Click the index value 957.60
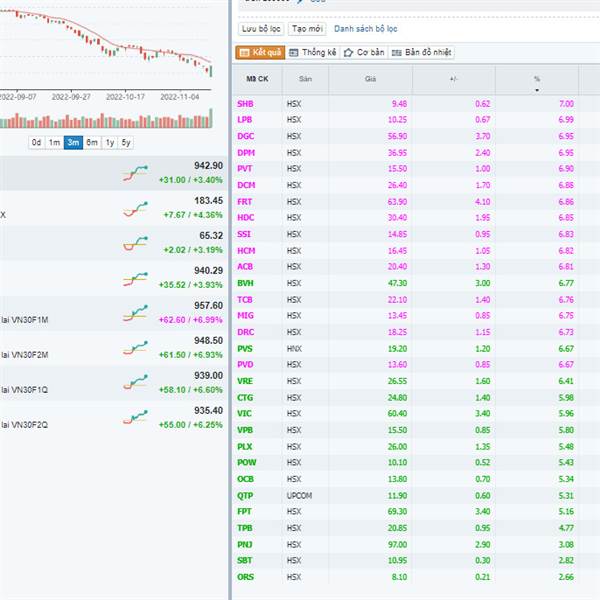This screenshot has height=600, width=600. (x=208, y=305)
